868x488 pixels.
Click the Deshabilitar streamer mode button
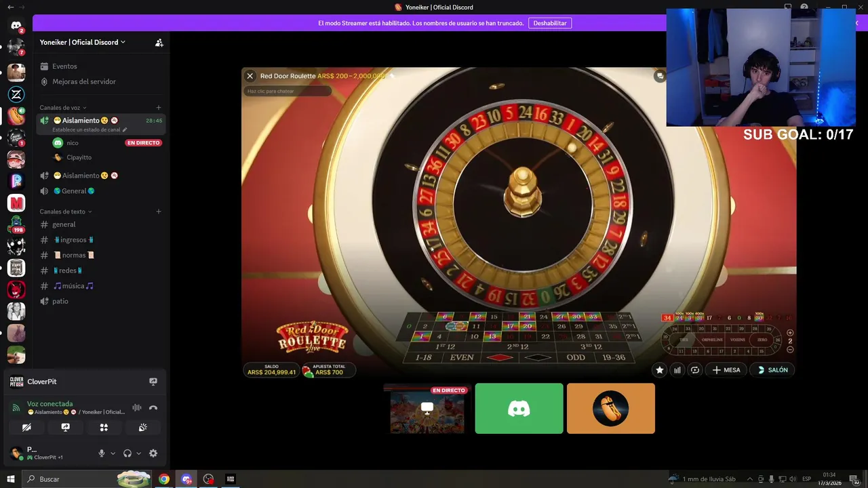coord(550,23)
